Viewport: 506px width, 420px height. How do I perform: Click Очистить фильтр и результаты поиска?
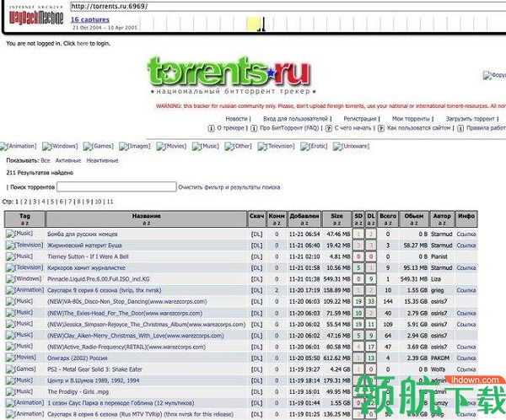pos(229,187)
